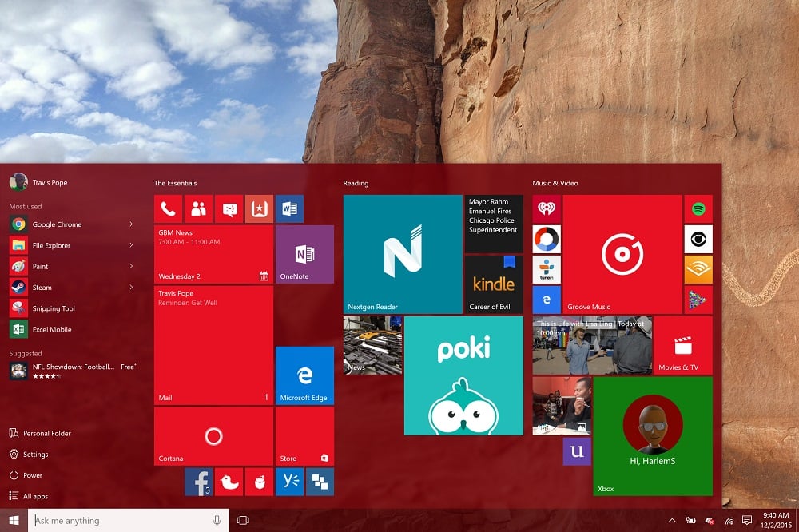Open the small blue Edge tile in Music & Video
This screenshot has width=799, height=532.
547,300
